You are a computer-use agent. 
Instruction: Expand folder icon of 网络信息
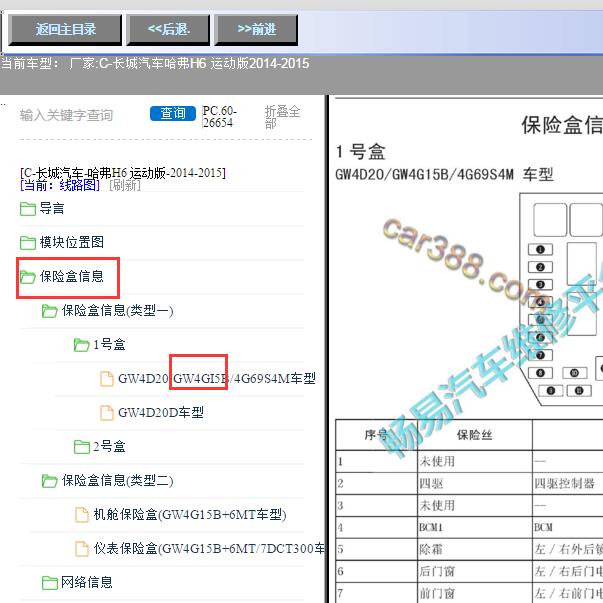click(x=50, y=583)
